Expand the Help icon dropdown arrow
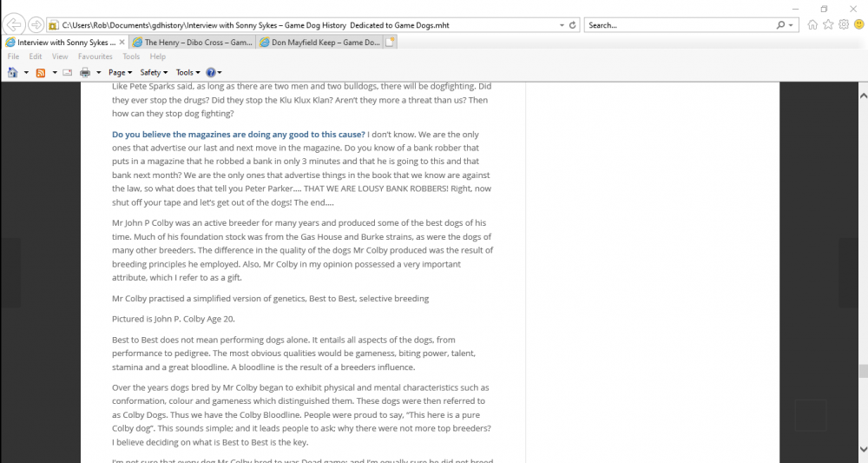 [220, 73]
